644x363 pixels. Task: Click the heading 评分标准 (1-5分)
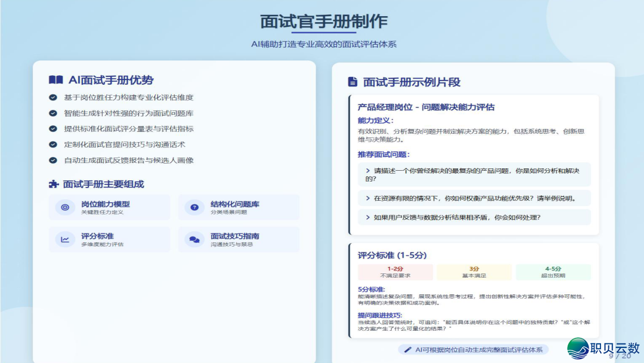coord(392,255)
